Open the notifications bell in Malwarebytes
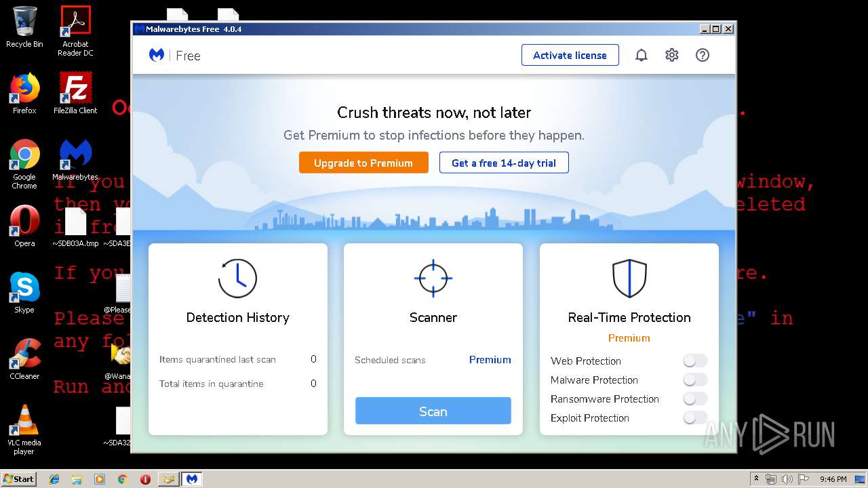This screenshot has height=488, width=868. point(641,56)
